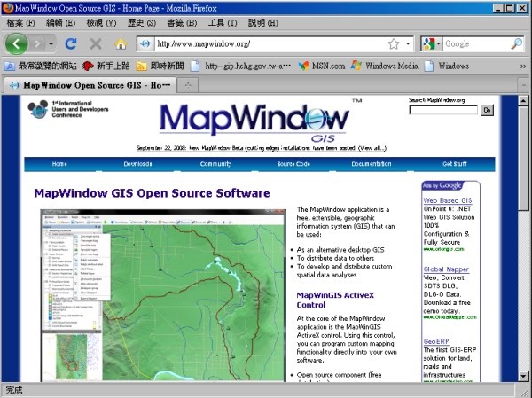Click the green Back arrow button
This screenshot has width=532, height=398.
(x=16, y=43)
